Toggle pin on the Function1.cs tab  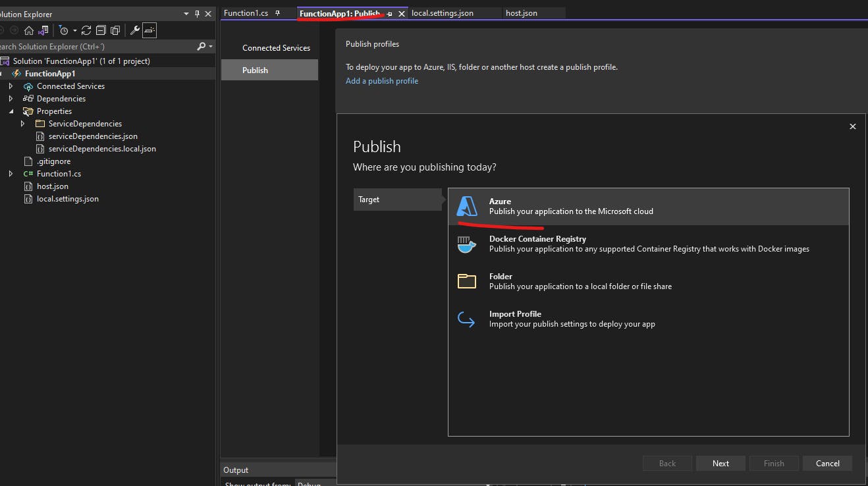278,13
